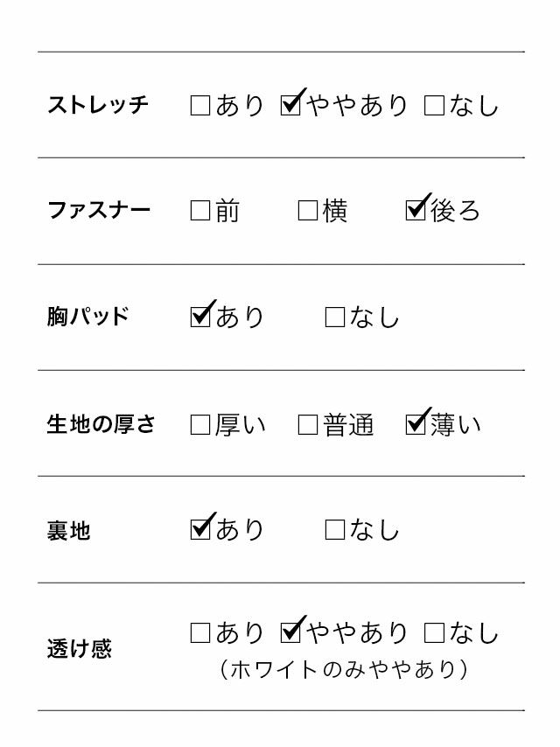
Task: Tick the ファスナー 前 checkbox
Action: [200, 211]
